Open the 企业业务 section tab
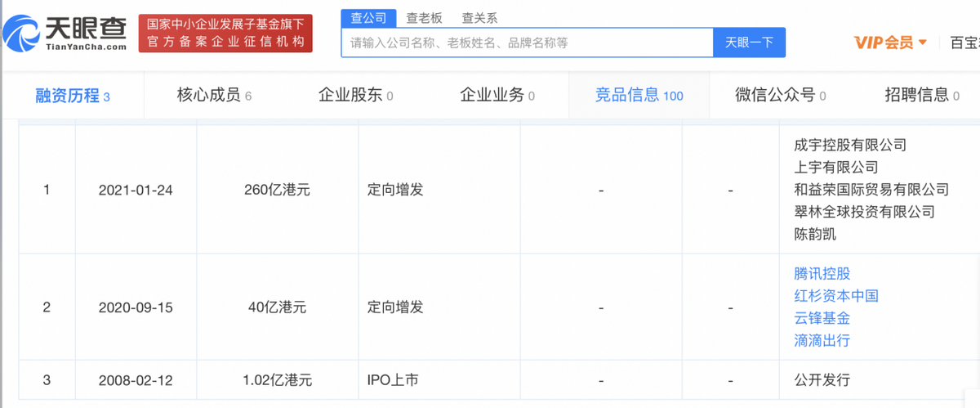 click(497, 96)
